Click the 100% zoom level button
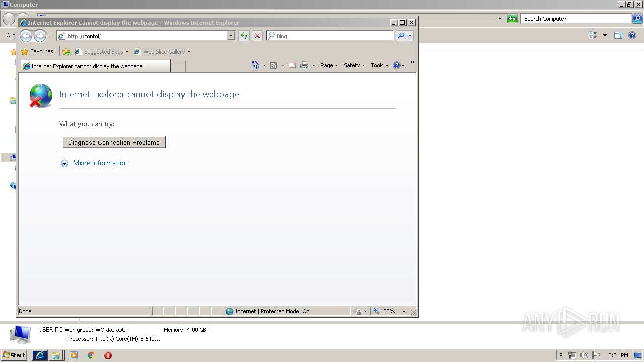Screen dimensions: 644x362 [x=385, y=311]
